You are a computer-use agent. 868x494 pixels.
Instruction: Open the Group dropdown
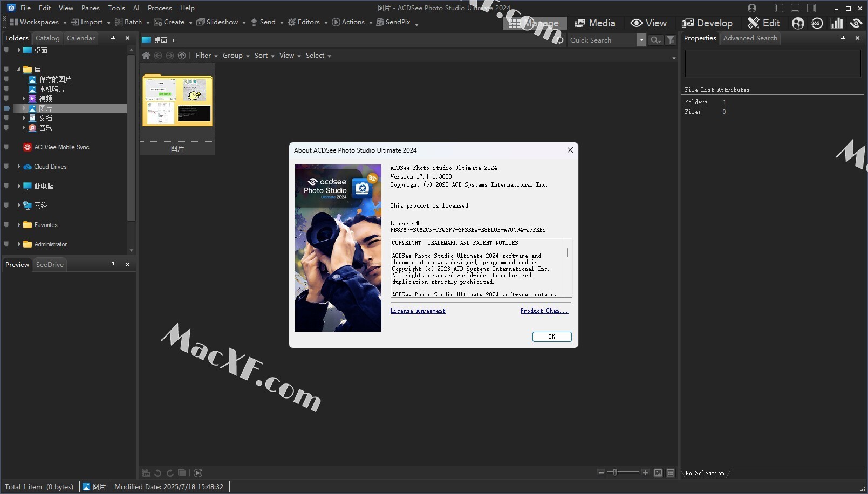coord(236,56)
